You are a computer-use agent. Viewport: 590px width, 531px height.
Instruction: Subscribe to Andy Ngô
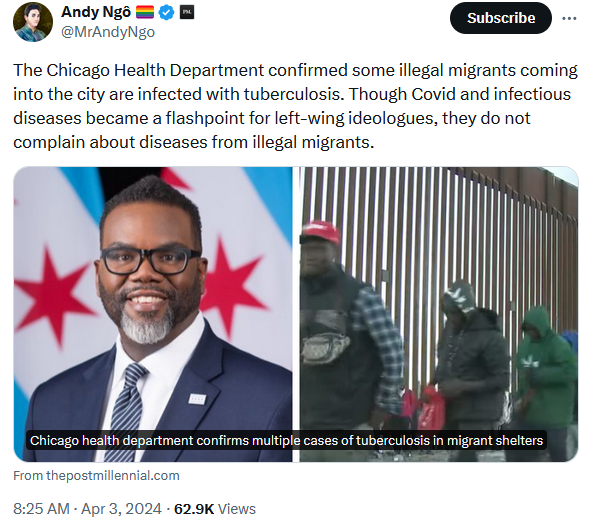click(x=500, y=18)
